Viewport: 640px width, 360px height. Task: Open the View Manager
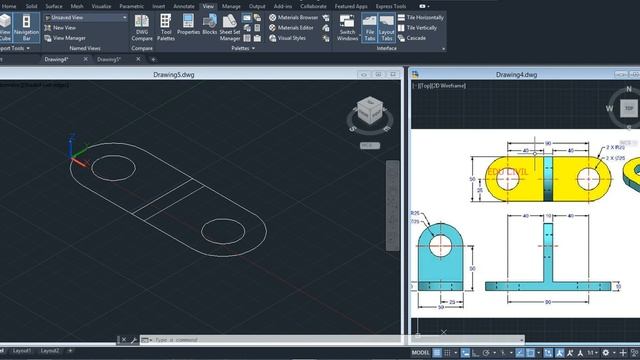coord(65,38)
